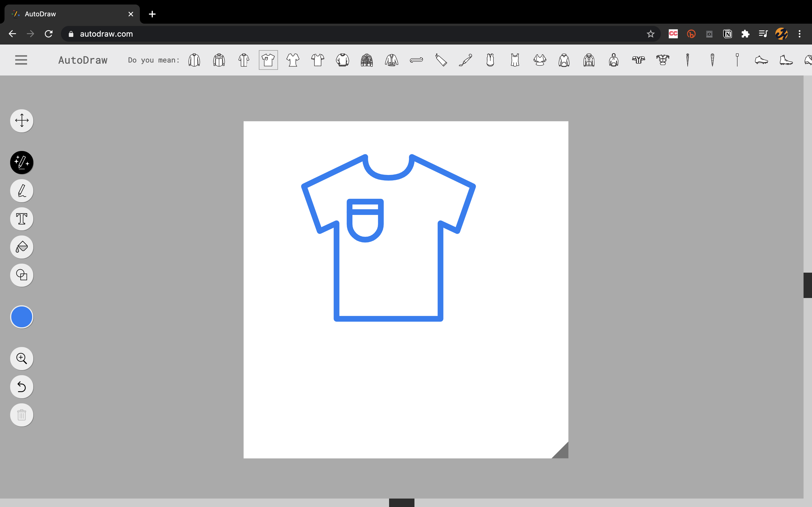Image resolution: width=812 pixels, height=507 pixels.
Task: Bookmark this page with star icon
Action: tap(651, 34)
